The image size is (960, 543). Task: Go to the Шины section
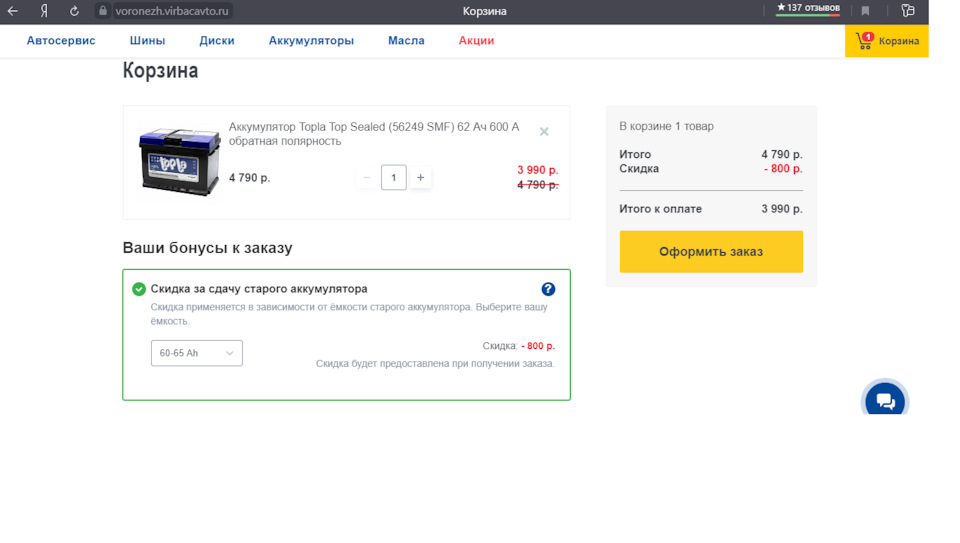[x=147, y=41]
